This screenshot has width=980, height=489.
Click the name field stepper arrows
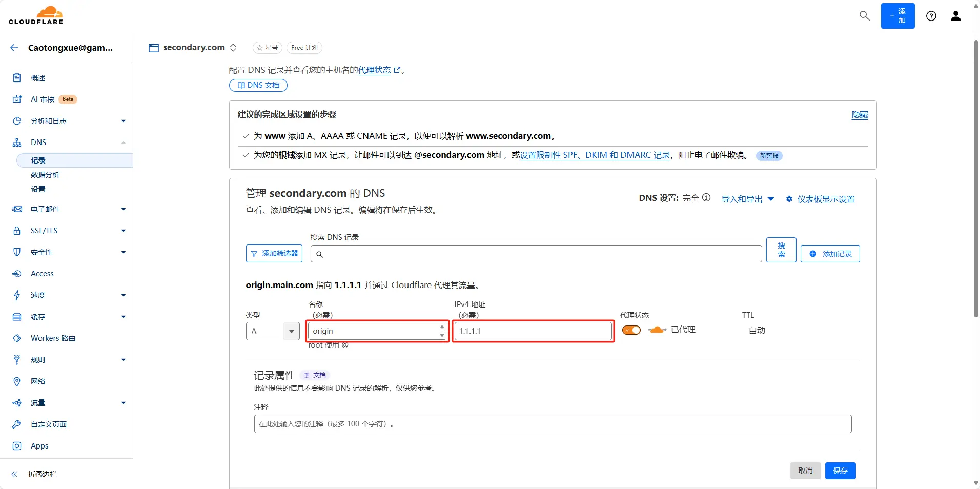[442, 331]
